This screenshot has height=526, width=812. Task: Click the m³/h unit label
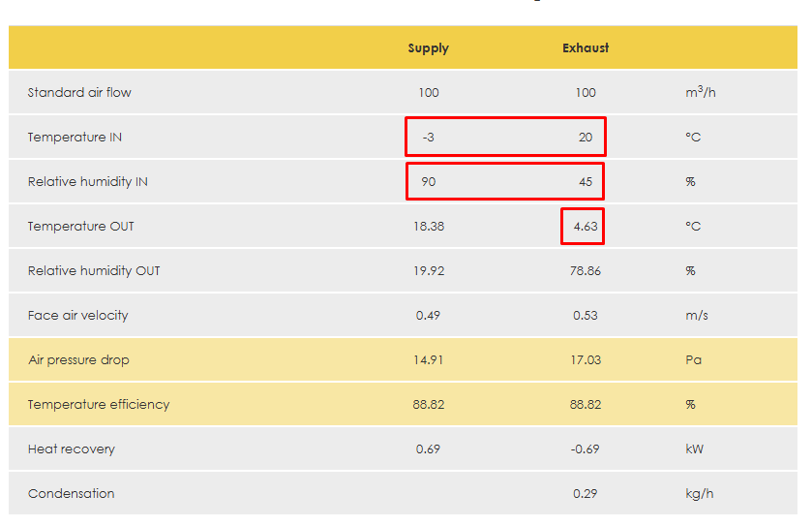pyautogui.click(x=700, y=93)
